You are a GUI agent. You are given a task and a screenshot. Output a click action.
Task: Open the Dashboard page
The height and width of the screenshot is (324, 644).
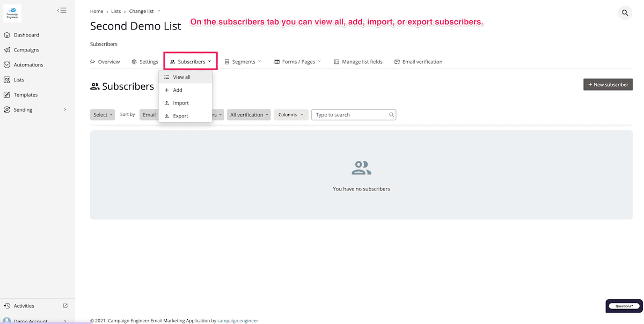click(26, 35)
